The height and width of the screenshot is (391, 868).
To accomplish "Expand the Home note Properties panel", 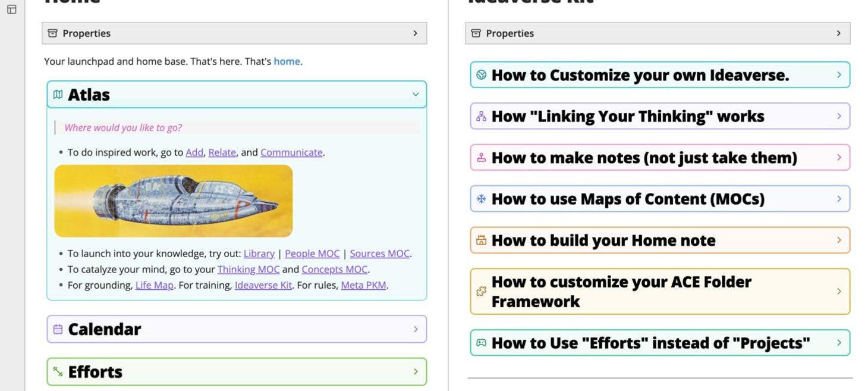I will [x=415, y=33].
